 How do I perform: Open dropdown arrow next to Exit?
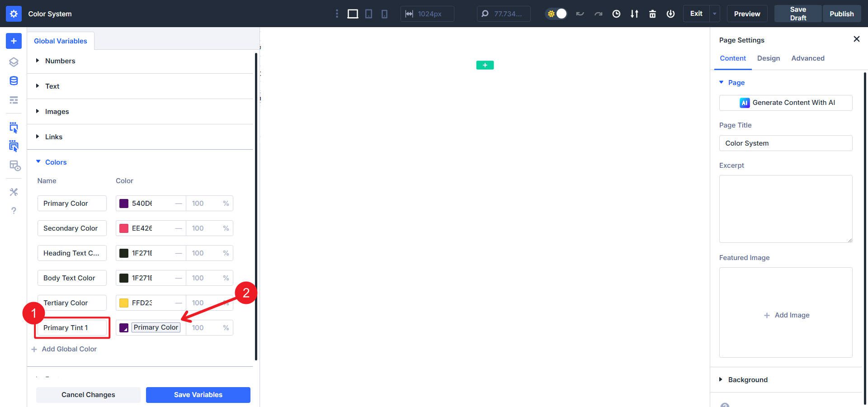tap(714, 14)
